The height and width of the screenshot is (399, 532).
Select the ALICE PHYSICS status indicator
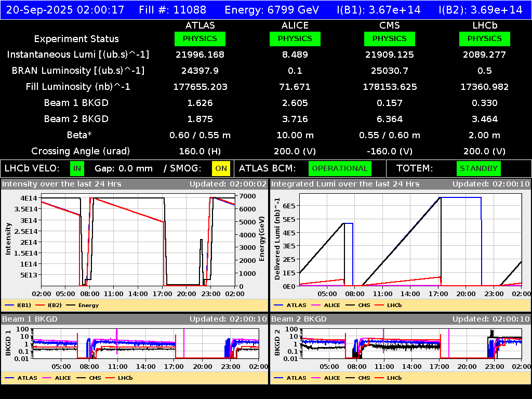tap(295, 38)
